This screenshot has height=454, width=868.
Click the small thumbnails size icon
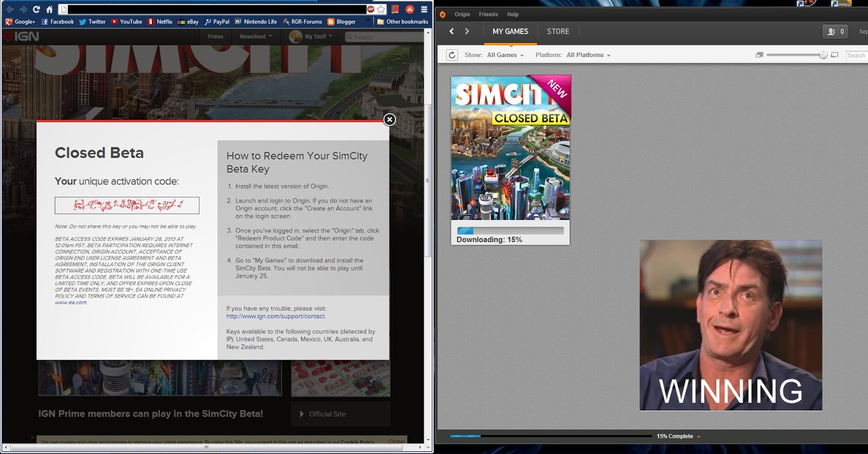coord(759,55)
